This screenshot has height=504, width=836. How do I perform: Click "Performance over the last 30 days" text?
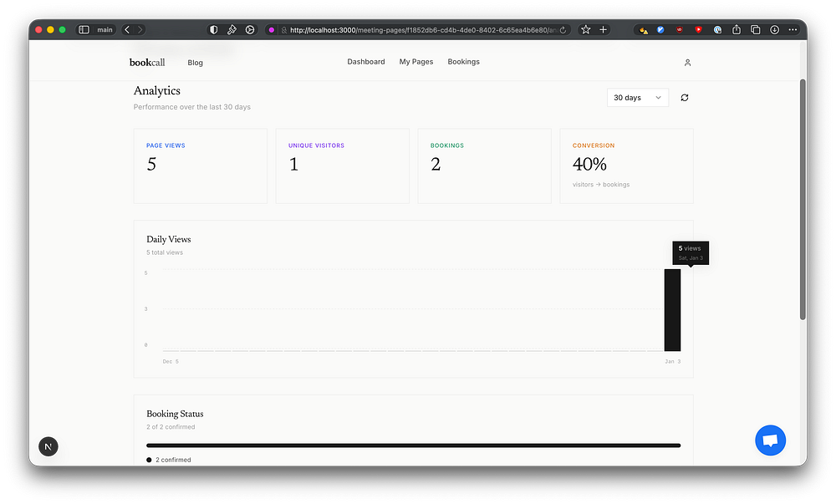(x=192, y=107)
